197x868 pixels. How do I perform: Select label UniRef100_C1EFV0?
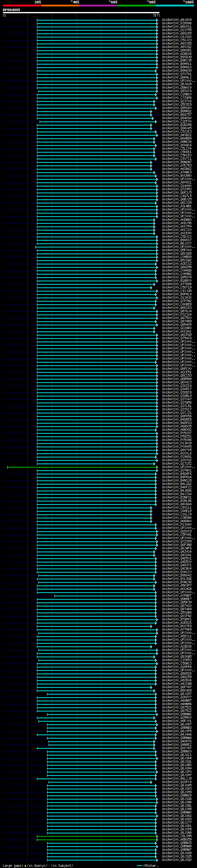(177, 122)
